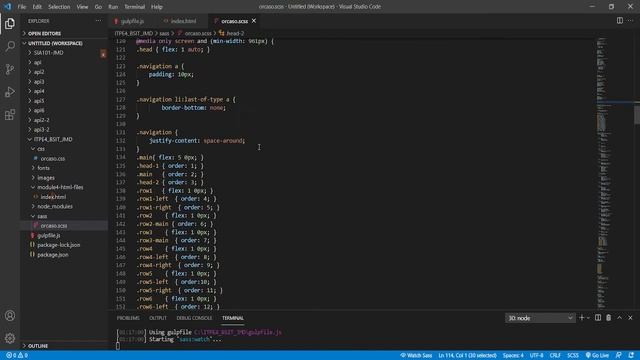
Task: Click the Ln 114, Col 1 cursor position
Action: point(467,355)
